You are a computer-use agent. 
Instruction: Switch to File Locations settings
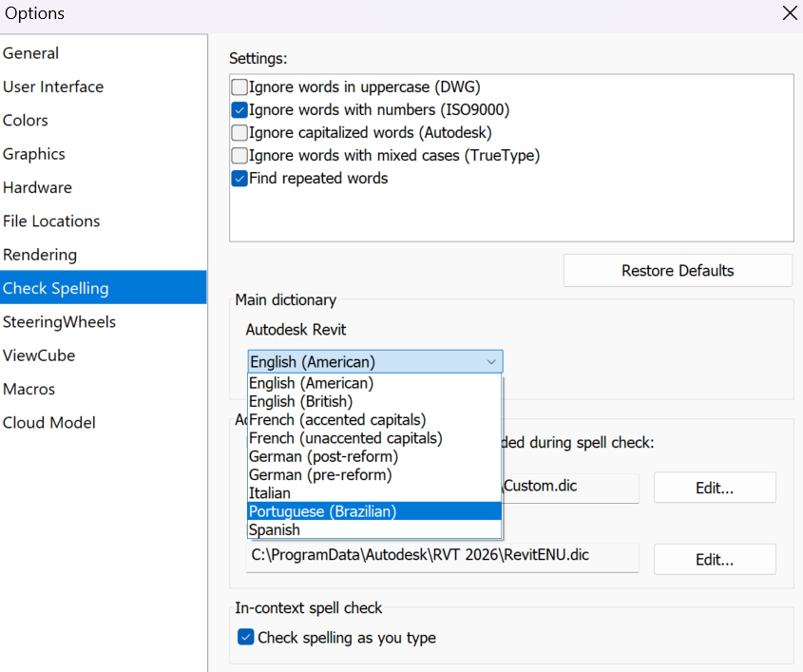51,221
